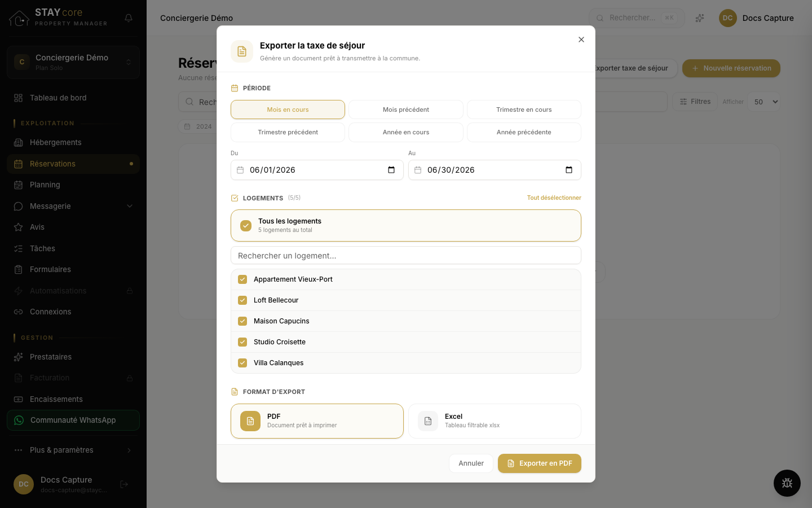The height and width of the screenshot is (508, 812).
Task: Pick the 'Trimestre en cours' period
Action: point(524,110)
